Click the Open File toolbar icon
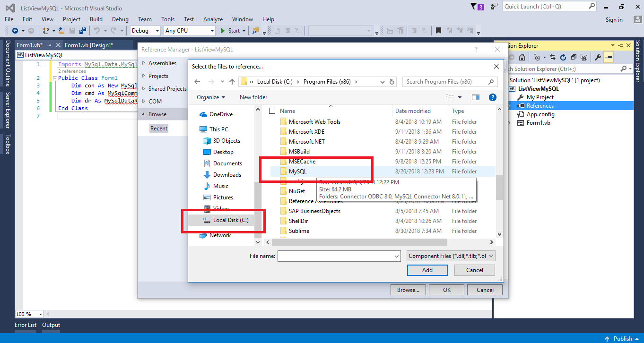 tap(61, 31)
